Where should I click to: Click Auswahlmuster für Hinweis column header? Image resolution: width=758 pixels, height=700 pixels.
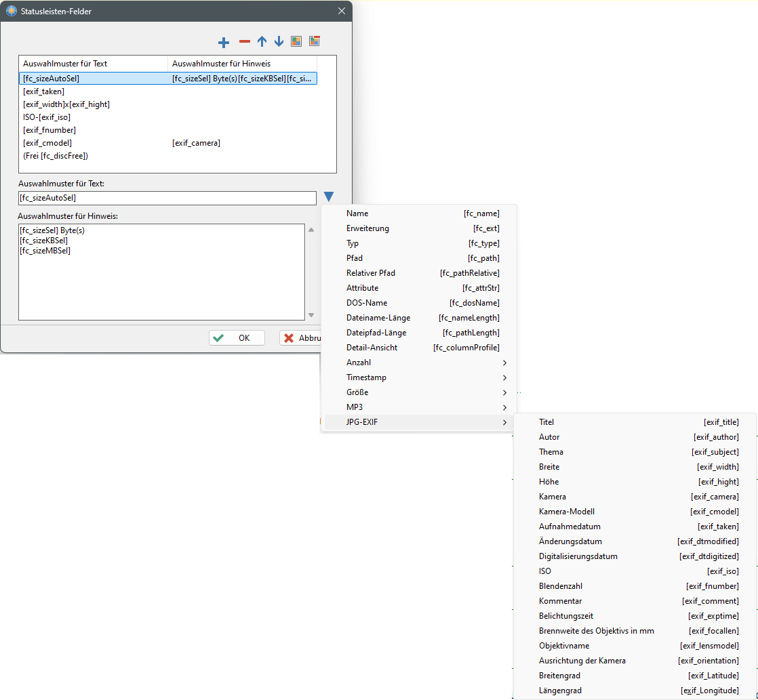241,64
